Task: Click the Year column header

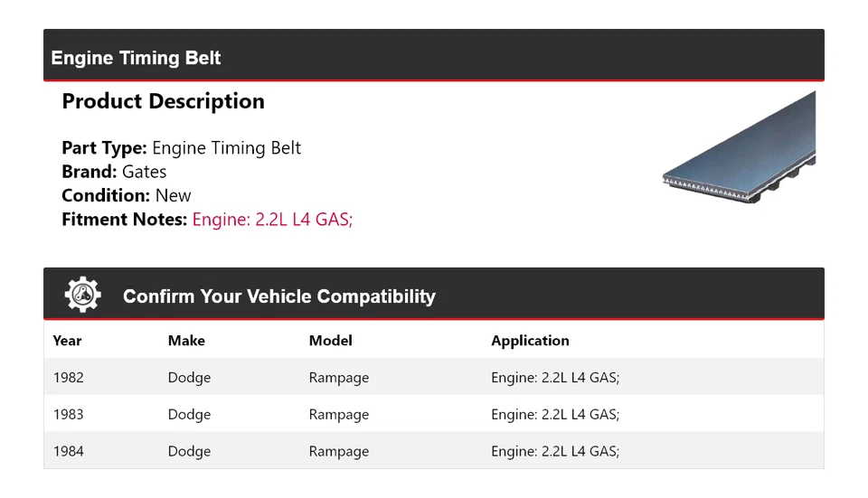Action: pos(67,341)
